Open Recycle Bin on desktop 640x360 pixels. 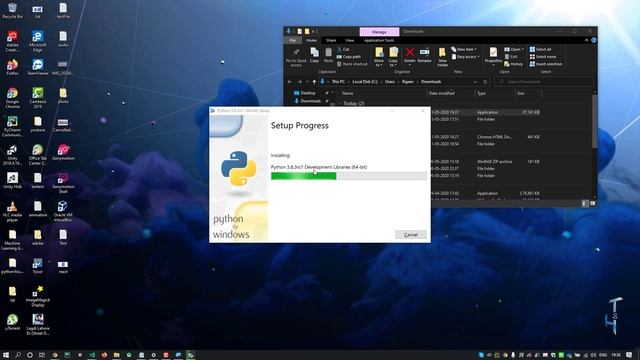coord(12,11)
